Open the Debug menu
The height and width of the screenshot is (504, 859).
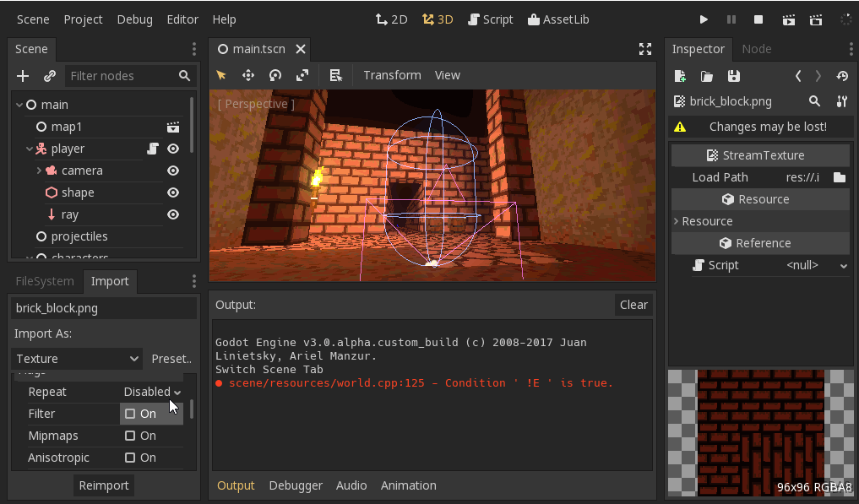135,19
